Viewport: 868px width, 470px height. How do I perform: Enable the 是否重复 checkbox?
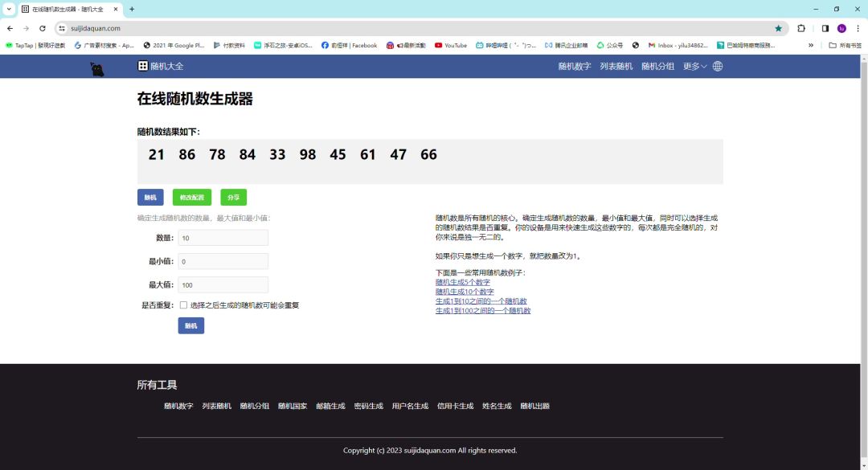click(x=183, y=305)
